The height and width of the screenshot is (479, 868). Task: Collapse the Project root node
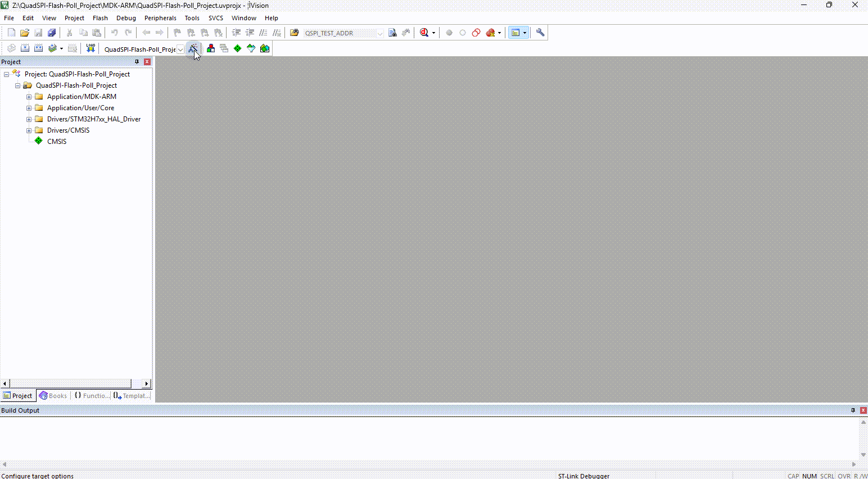pos(6,74)
